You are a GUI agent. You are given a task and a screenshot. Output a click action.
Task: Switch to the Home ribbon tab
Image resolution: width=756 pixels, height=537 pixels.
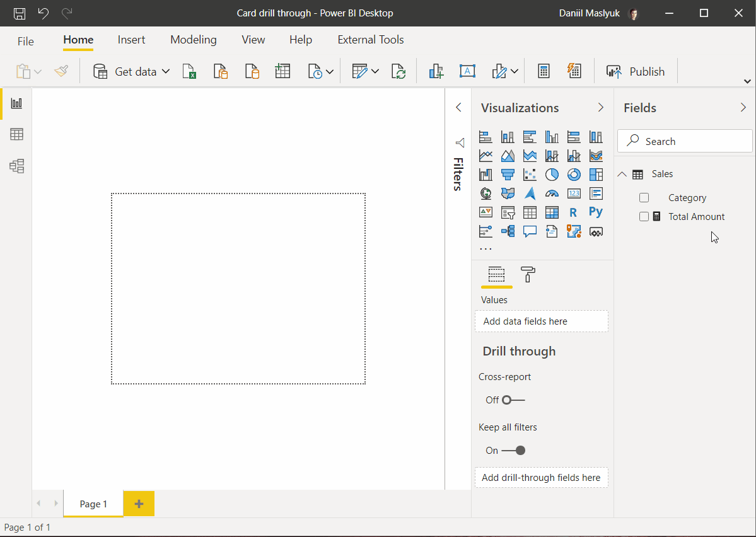tap(78, 40)
